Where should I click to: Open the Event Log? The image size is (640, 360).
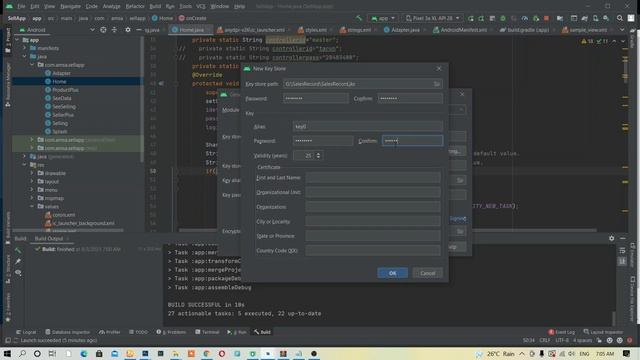point(561,332)
